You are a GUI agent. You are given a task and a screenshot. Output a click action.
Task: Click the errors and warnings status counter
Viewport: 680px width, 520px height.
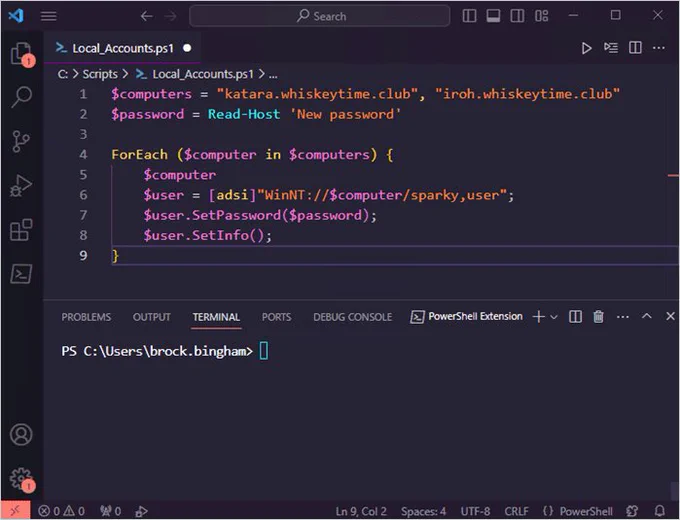pyautogui.click(x=61, y=511)
